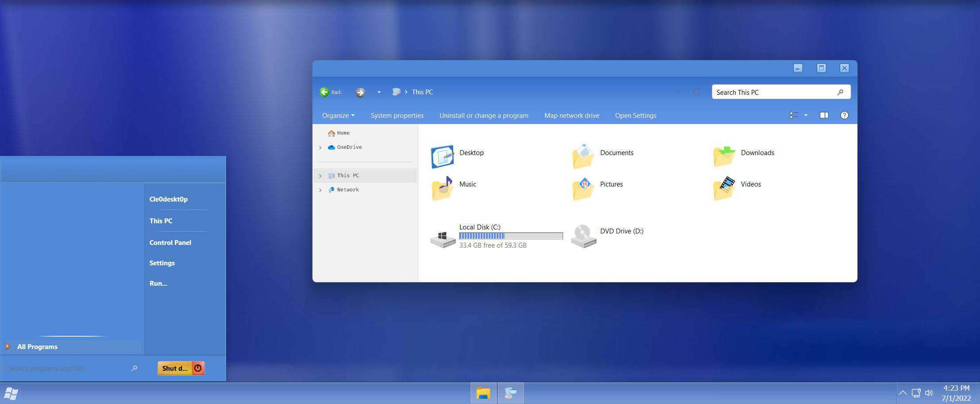Click the Forward arrow button in Explorer
Screen dimensions: 980x404
(x=360, y=92)
